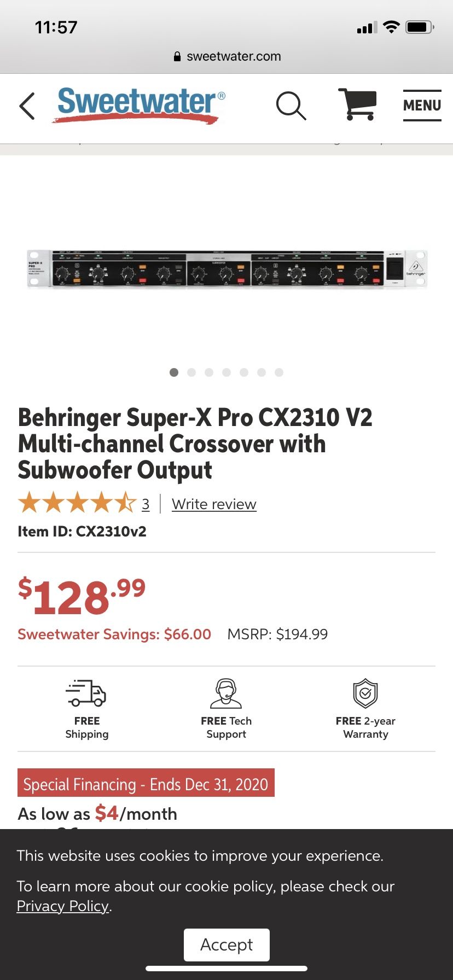Image resolution: width=453 pixels, height=980 pixels.
Task: Click the Write review link
Action: click(x=214, y=504)
